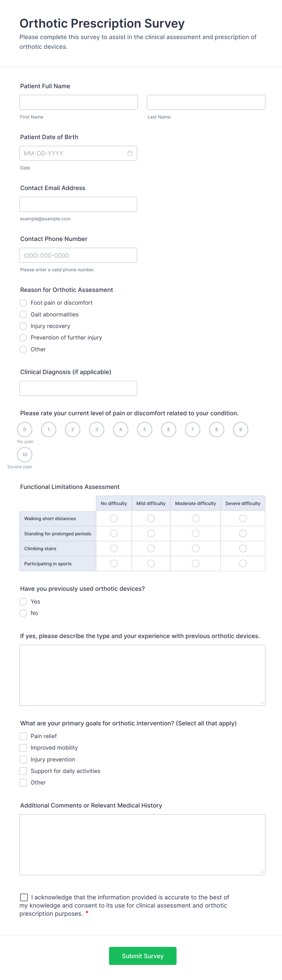Click the Contact Phone Number field
This screenshot has height=980, width=282.
(78, 255)
